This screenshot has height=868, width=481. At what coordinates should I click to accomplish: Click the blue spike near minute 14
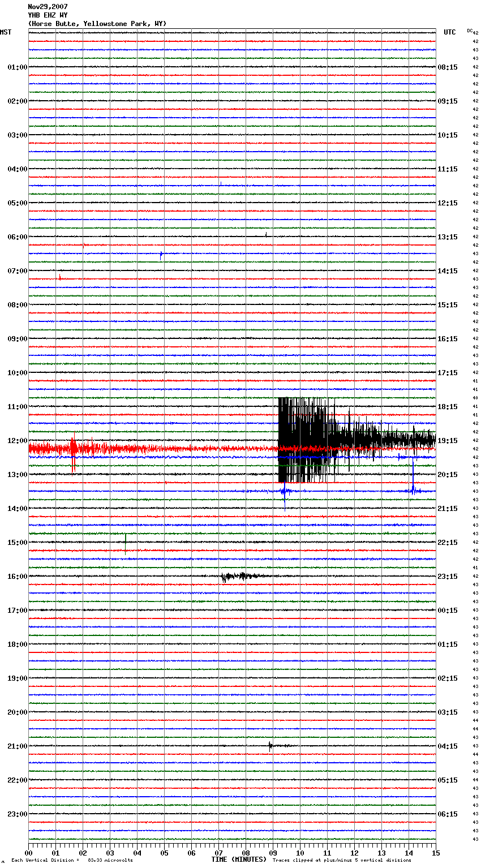click(x=413, y=478)
